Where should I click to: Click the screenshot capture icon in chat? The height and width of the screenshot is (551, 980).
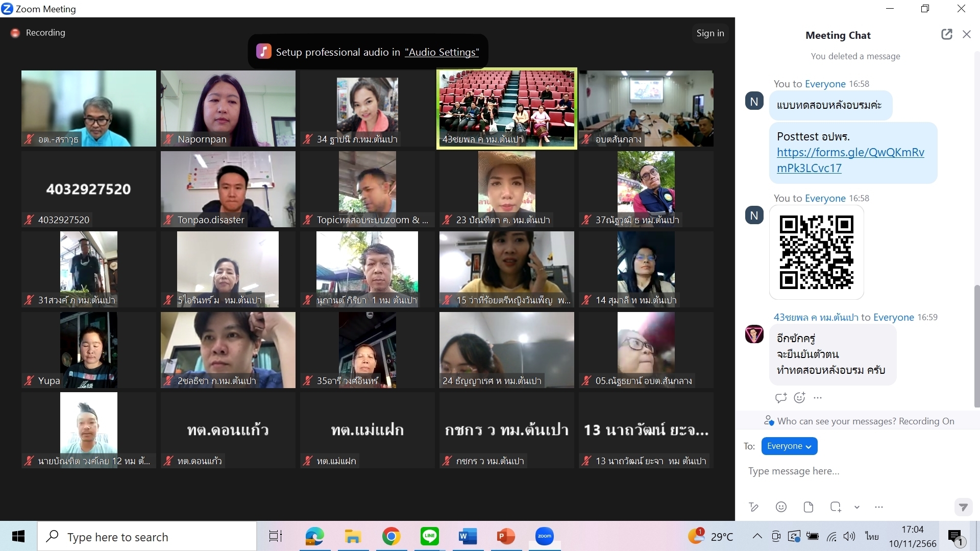click(836, 507)
